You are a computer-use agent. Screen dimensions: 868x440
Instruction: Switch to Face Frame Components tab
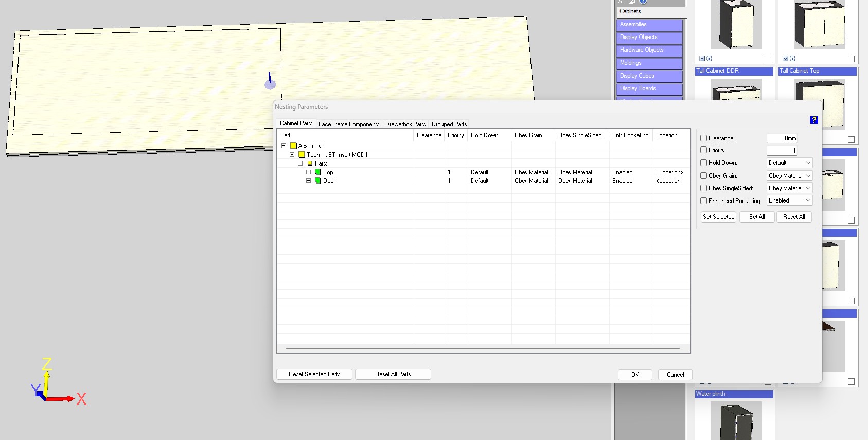[x=348, y=124]
